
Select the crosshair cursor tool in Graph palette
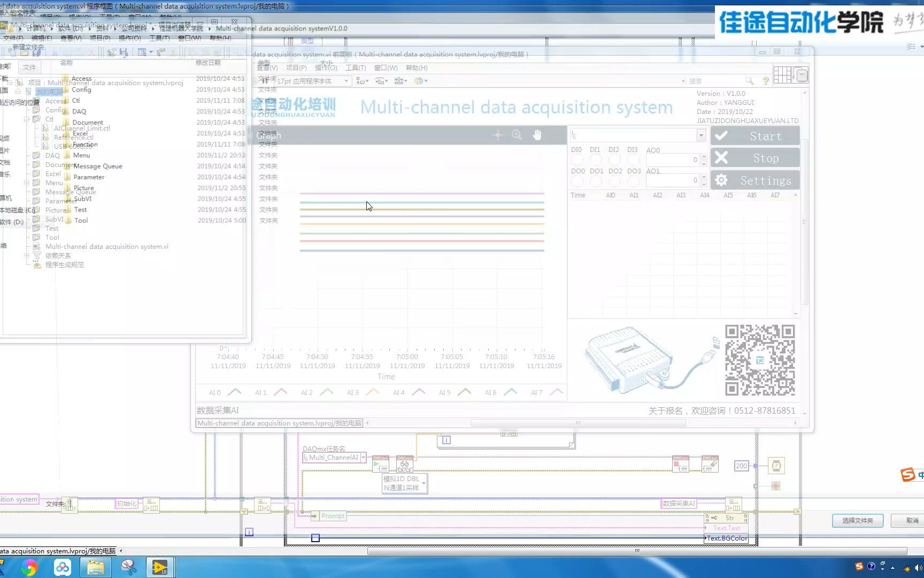tap(497, 135)
